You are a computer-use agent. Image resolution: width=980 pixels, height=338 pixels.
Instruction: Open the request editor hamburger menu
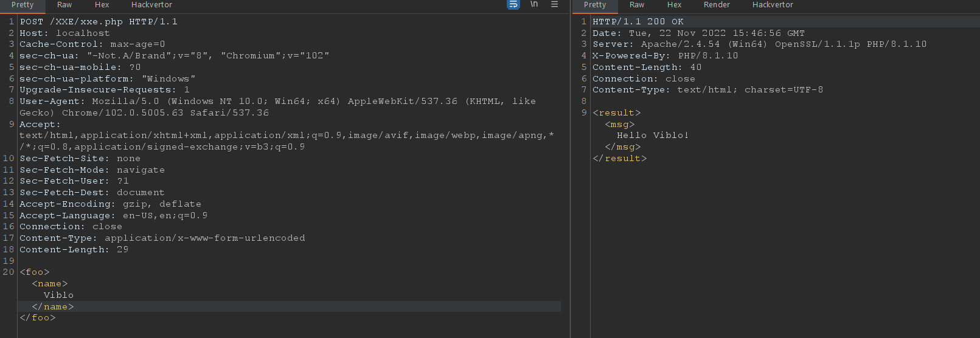[554, 4]
